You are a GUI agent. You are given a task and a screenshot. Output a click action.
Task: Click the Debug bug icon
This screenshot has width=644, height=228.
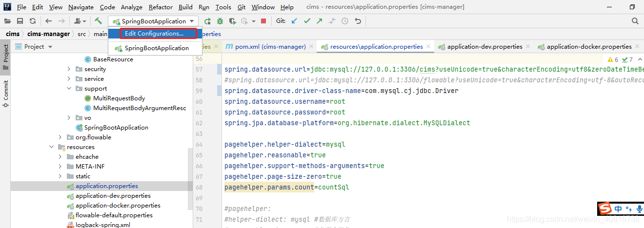(220, 21)
